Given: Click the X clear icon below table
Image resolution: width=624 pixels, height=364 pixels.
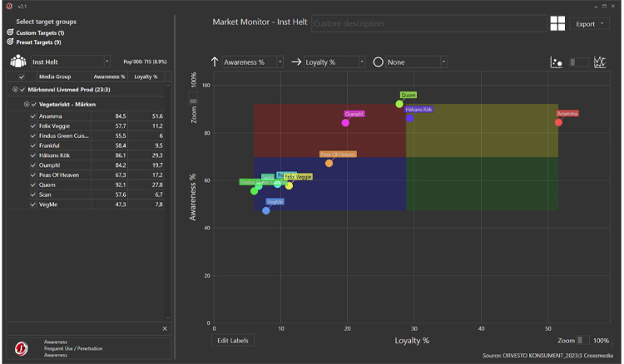Looking at the screenshot, I should (x=165, y=329).
